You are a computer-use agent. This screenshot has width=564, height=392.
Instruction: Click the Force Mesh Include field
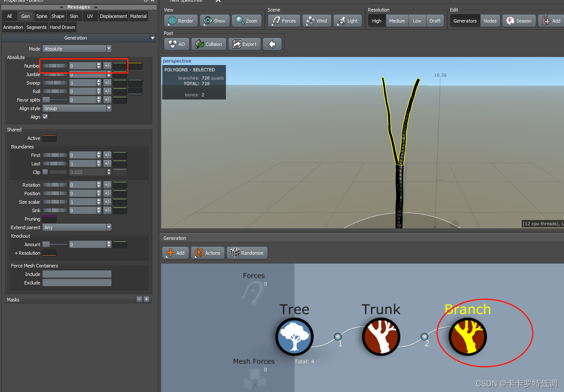(x=77, y=274)
